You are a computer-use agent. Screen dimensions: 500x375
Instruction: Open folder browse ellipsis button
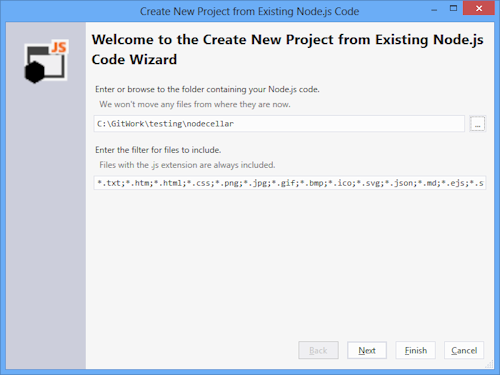pyautogui.click(x=478, y=124)
